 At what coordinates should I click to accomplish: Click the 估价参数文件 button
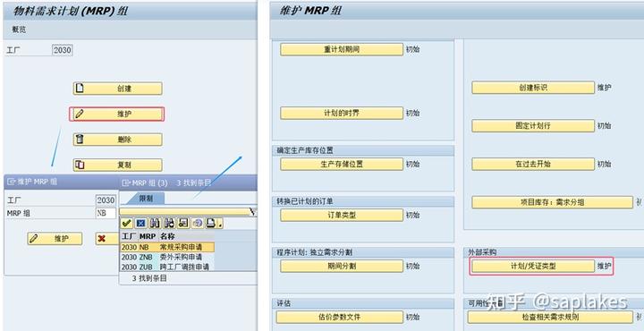click(340, 317)
